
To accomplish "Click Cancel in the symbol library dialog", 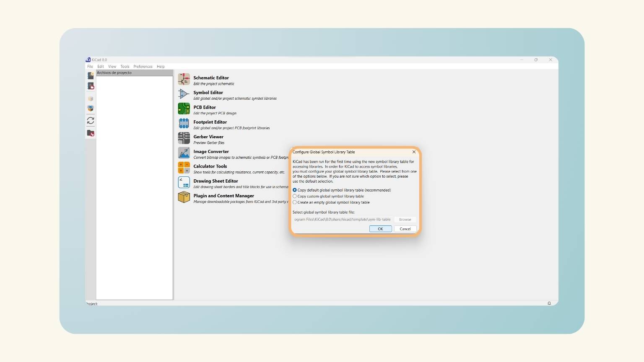I will (x=405, y=229).
